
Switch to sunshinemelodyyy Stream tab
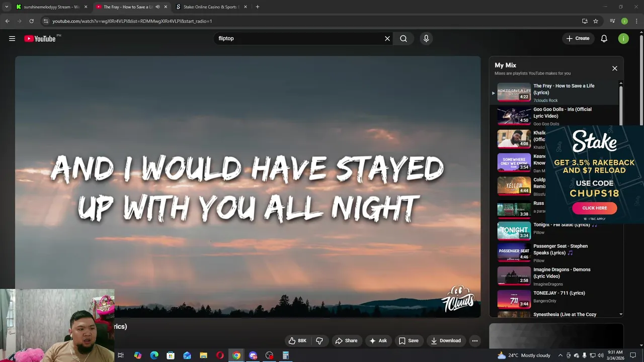[x=50, y=7]
